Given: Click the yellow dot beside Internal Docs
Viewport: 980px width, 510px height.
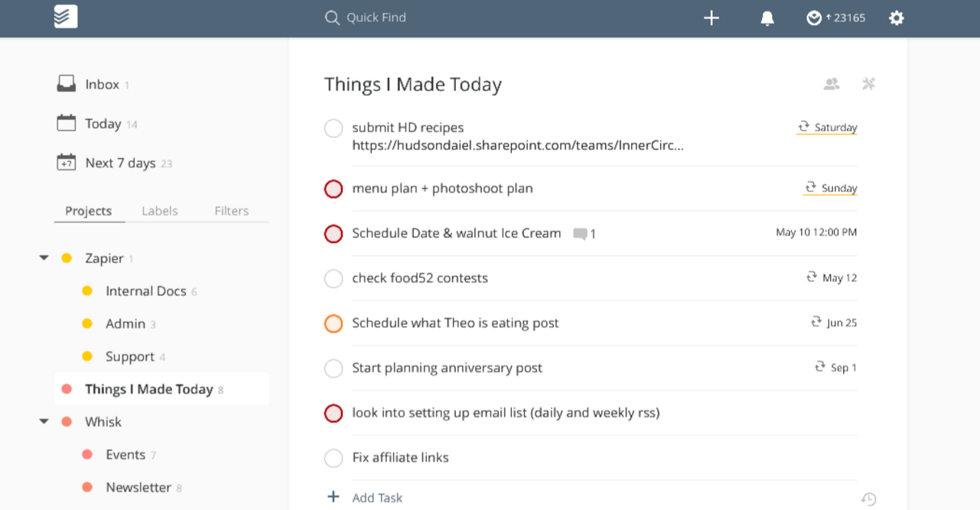Looking at the screenshot, I should click(87, 291).
